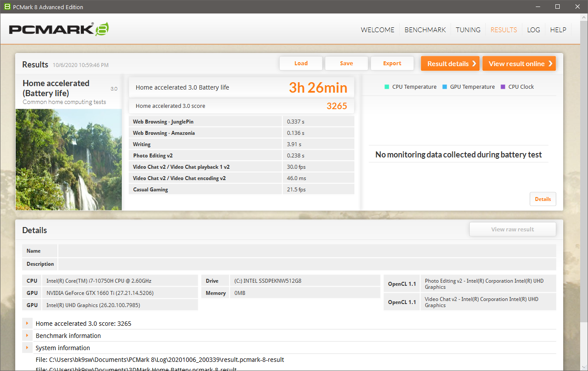Select the RESULTS tab
Image resolution: width=588 pixels, height=371 pixels.
coord(504,30)
